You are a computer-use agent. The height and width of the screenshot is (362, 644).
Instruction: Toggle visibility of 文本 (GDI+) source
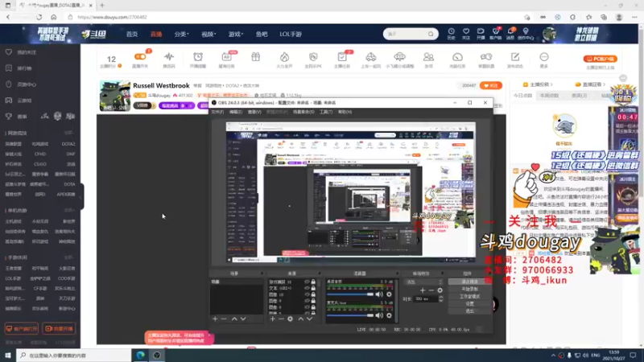click(307, 288)
